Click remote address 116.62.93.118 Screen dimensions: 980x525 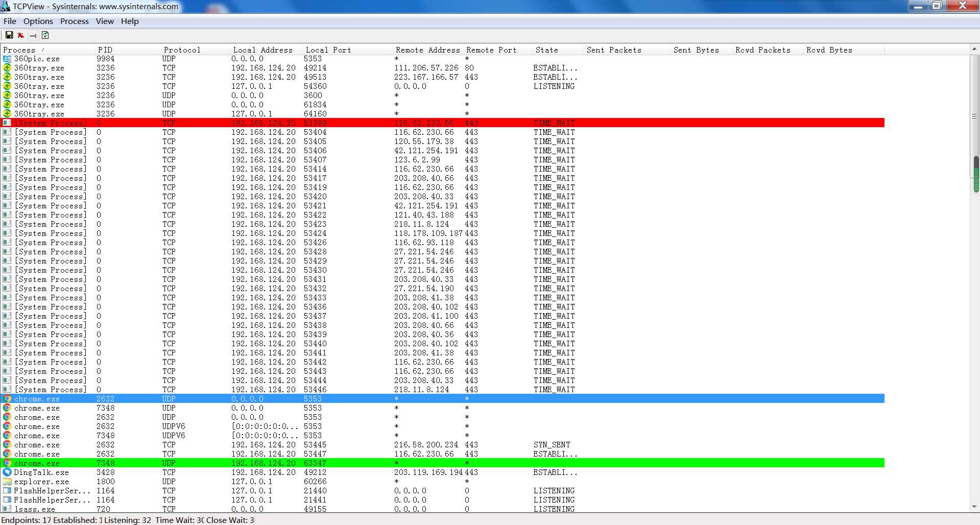click(424, 243)
